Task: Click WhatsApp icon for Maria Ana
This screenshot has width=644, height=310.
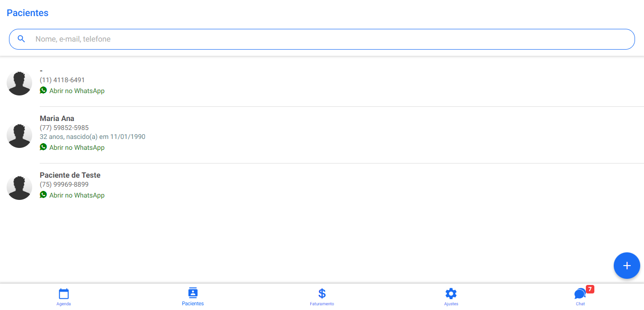Action: click(x=44, y=147)
